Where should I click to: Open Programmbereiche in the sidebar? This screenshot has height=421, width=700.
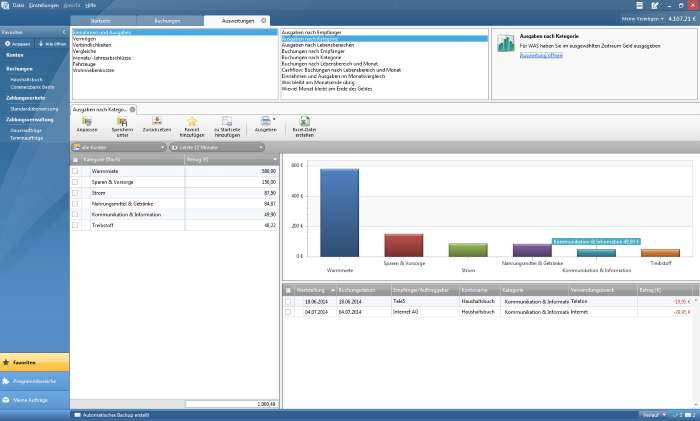(35, 382)
